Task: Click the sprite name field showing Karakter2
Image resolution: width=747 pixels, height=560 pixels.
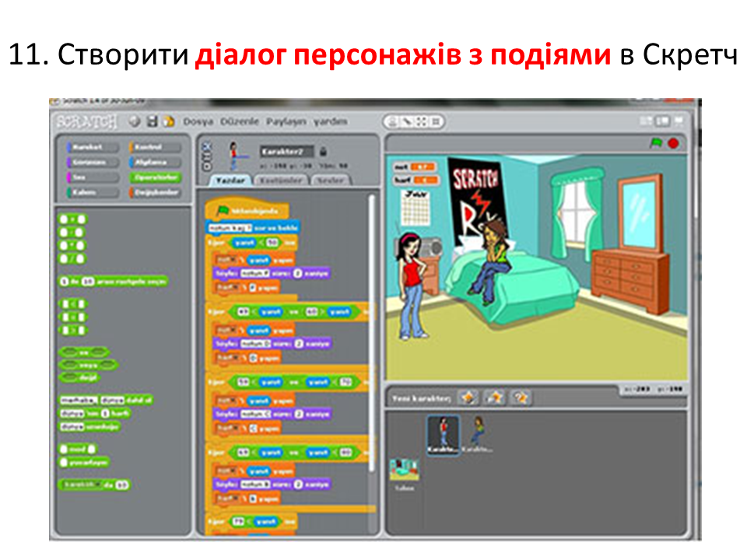Action: pos(287,152)
